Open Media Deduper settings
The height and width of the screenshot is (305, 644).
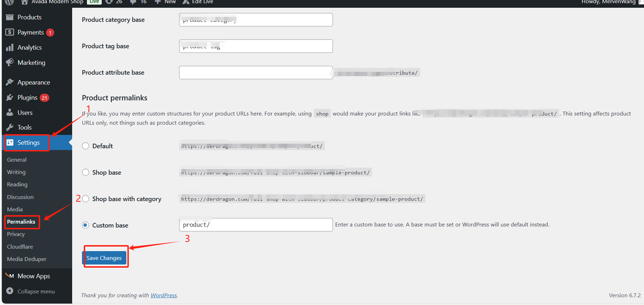pyautogui.click(x=27, y=259)
